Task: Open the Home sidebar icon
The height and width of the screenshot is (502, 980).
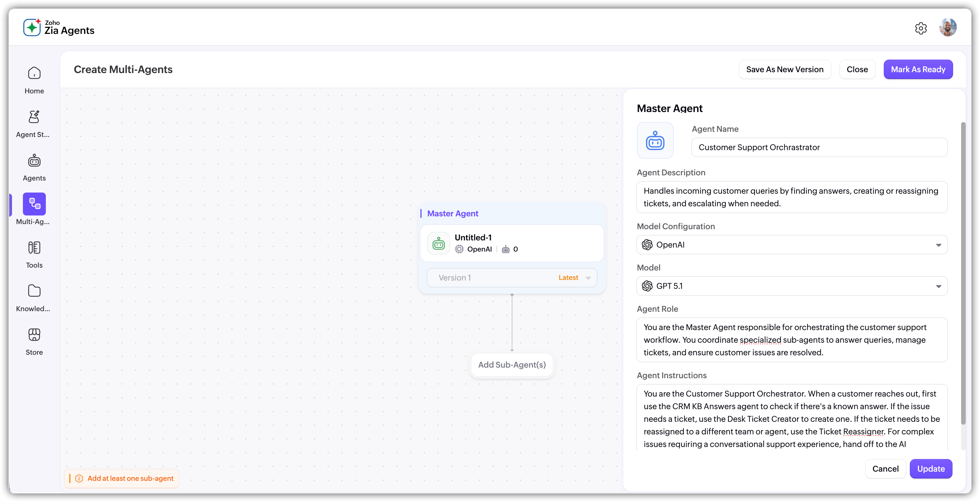Action: click(x=34, y=73)
